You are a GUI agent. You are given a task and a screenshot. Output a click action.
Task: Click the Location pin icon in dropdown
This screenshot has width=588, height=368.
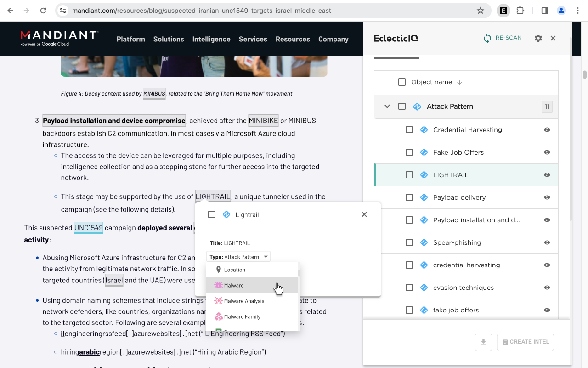pos(219,270)
